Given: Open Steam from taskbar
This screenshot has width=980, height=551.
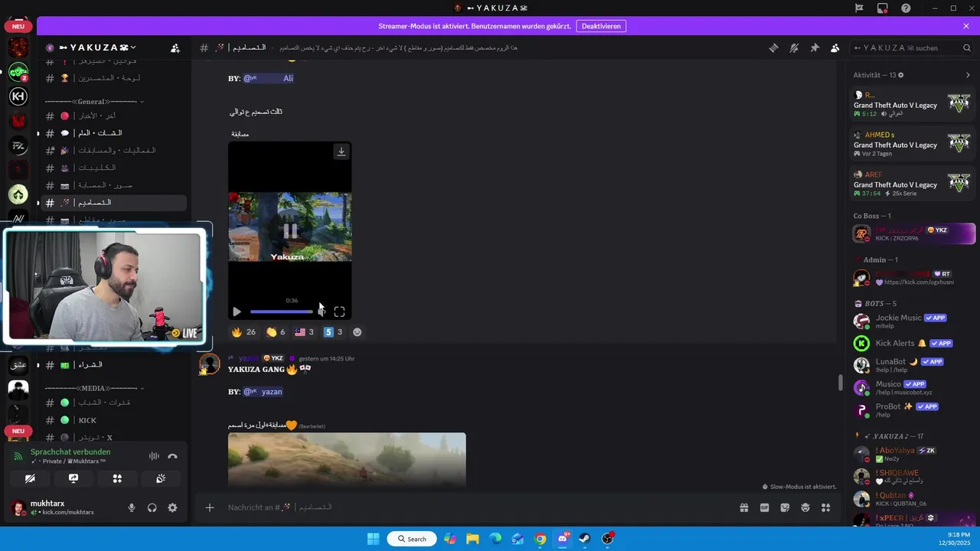Looking at the screenshot, I should pos(585,539).
